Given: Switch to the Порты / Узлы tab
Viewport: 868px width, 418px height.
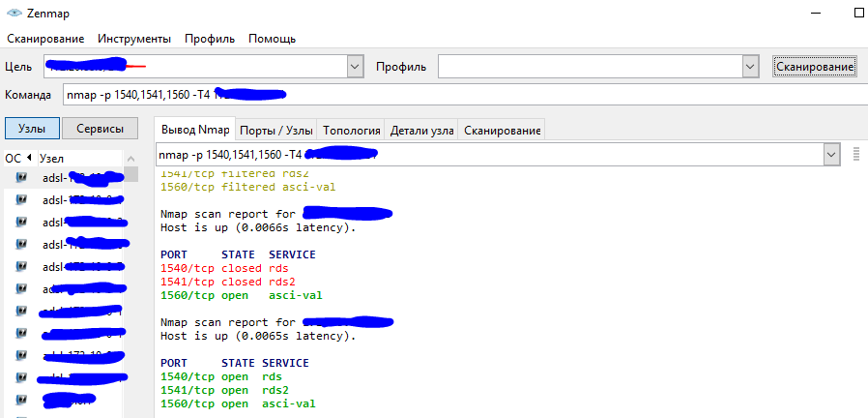Looking at the screenshot, I should coord(276,131).
